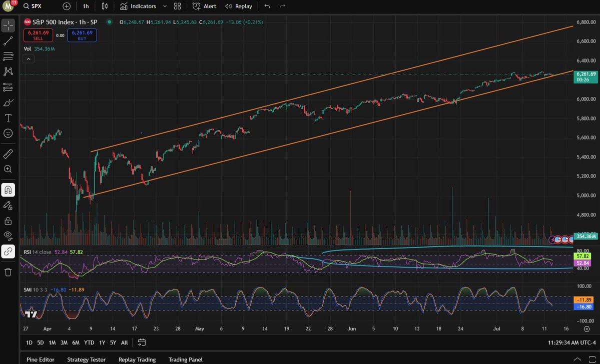Select the brush drawing tool
The width and height of the screenshot is (600, 364).
click(x=8, y=102)
